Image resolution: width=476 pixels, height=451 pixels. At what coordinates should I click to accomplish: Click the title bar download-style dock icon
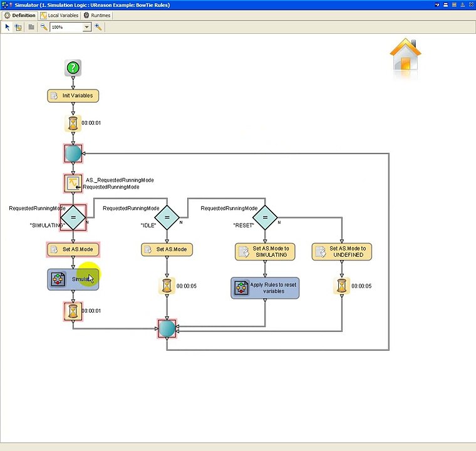[x=462, y=5]
